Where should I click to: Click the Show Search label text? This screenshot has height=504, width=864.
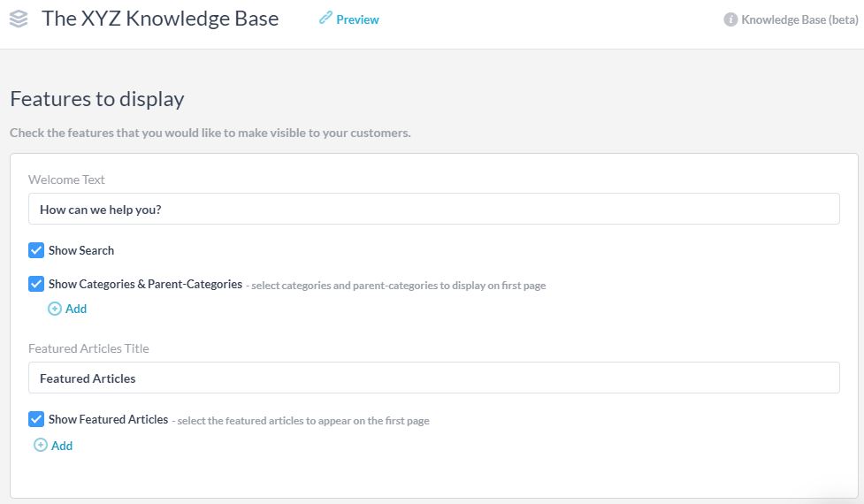[x=81, y=250]
